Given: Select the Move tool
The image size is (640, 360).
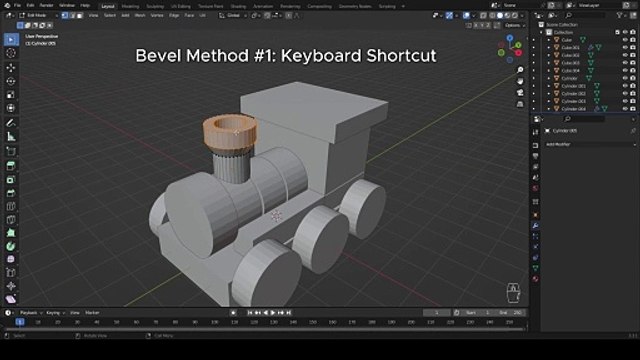Looking at the screenshot, I should pyautogui.click(x=11, y=67).
